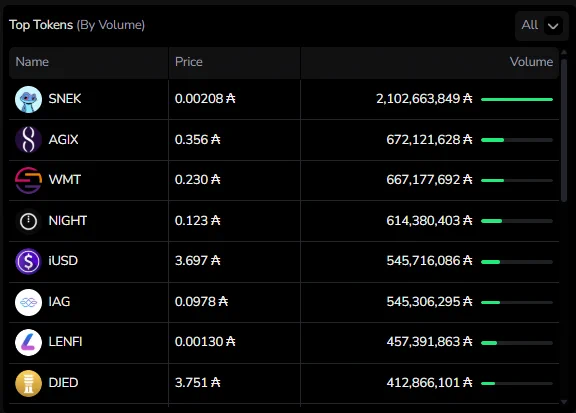Click the scrollbar down arrow
The image size is (576, 413).
(564, 402)
